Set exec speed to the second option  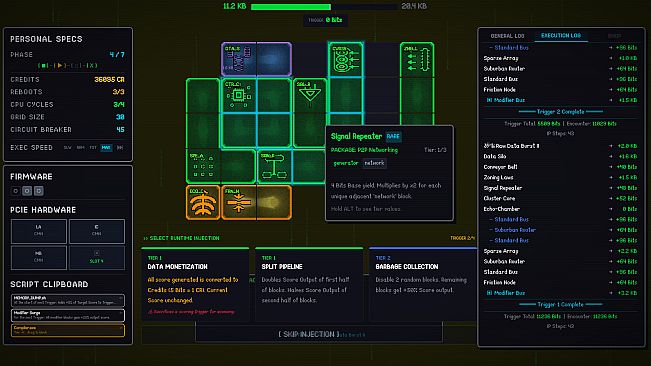pos(80,148)
